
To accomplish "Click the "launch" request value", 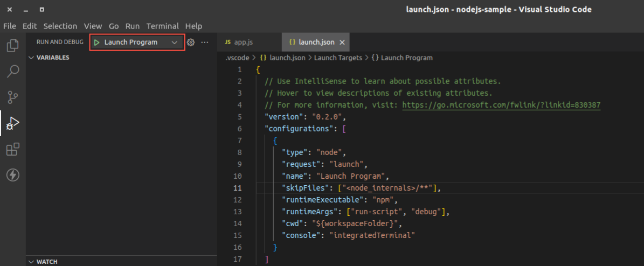I will pos(347,164).
